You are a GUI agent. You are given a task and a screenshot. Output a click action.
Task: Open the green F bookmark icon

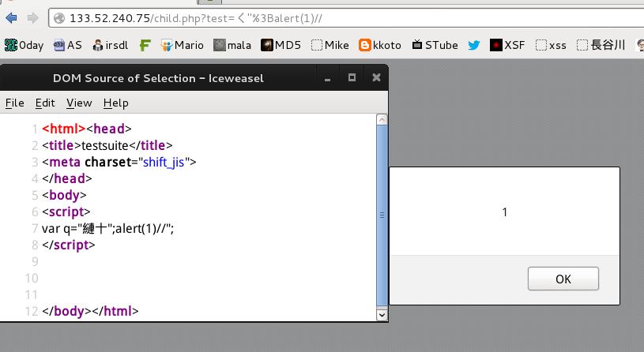(x=145, y=45)
